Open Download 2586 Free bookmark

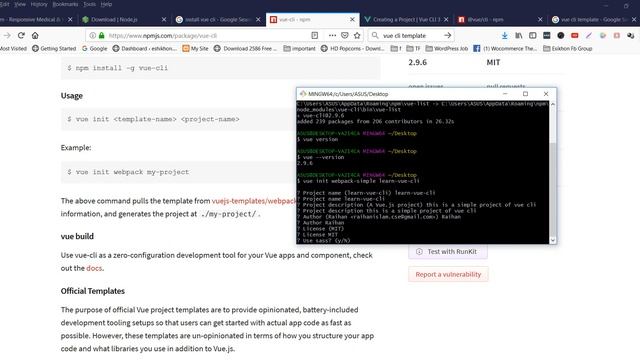click(x=245, y=49)
